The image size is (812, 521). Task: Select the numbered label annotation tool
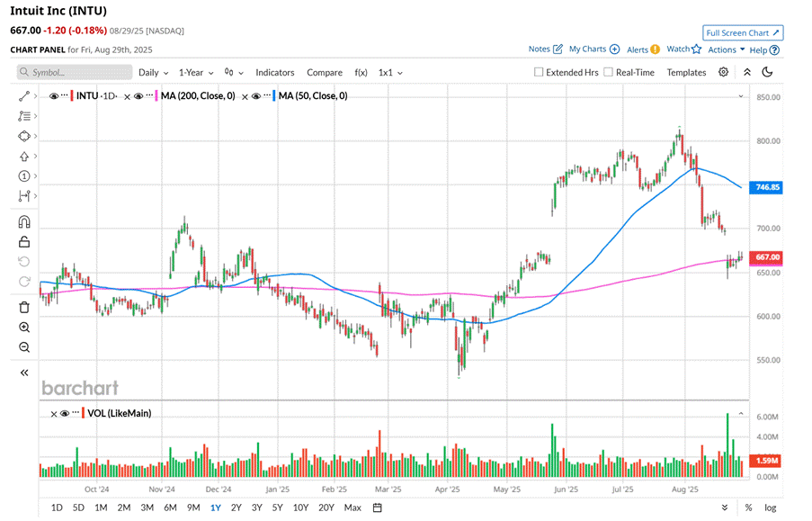(x=23, y=176)
